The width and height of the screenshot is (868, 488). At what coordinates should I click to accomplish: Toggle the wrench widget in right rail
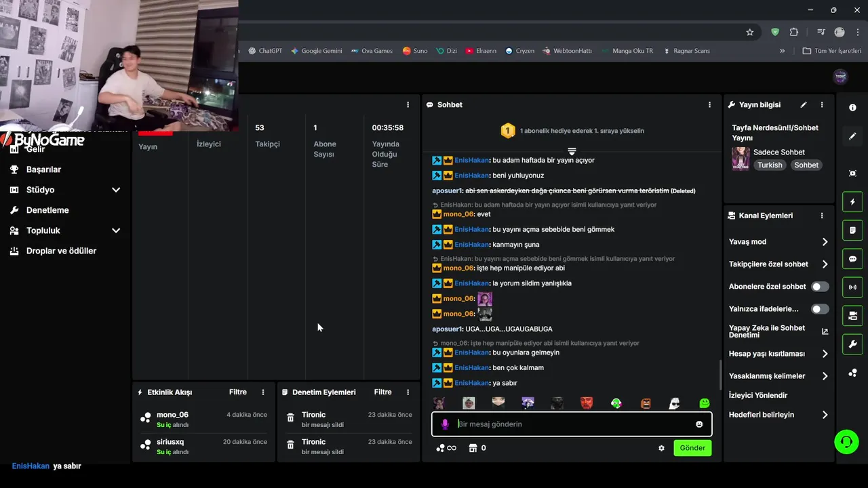click(852, 344)
